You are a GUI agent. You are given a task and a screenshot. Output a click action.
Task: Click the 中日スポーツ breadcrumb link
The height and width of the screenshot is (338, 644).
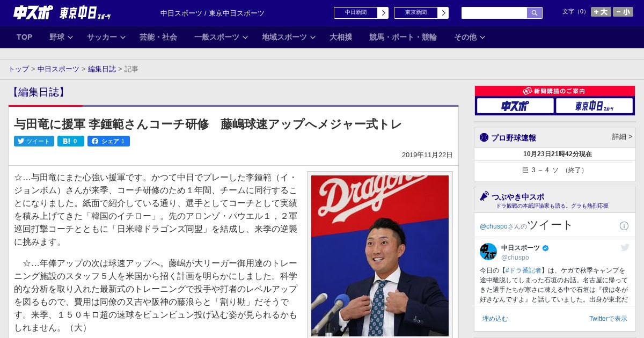pos(58,69)
